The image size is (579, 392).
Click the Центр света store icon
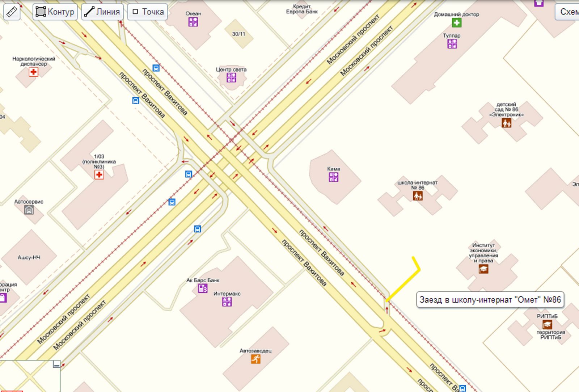pos(231,77)
